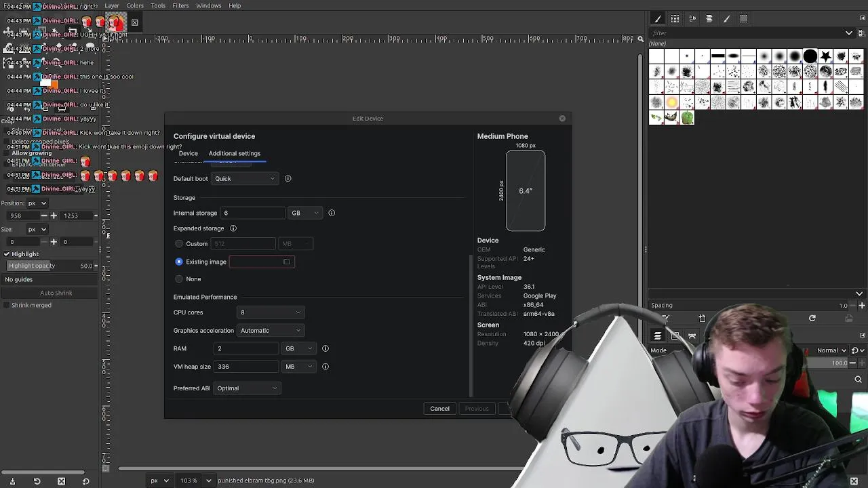Pick the yellow sparkle brush
The image size is (868, 488).
pos(671,102)
